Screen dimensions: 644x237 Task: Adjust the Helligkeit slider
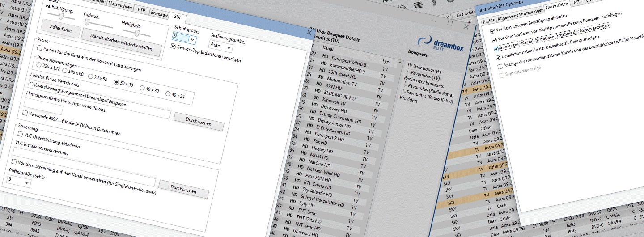[x=137, y=33]
